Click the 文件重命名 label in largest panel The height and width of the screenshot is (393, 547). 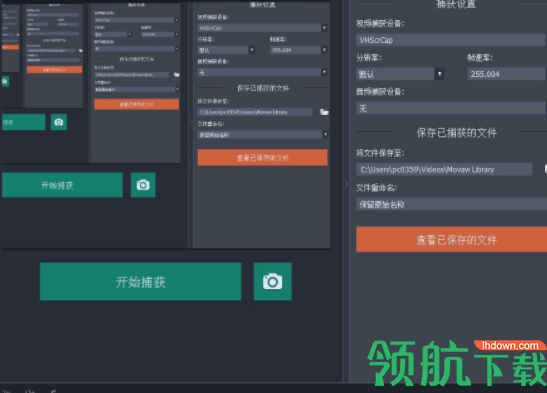click(376, 188)
